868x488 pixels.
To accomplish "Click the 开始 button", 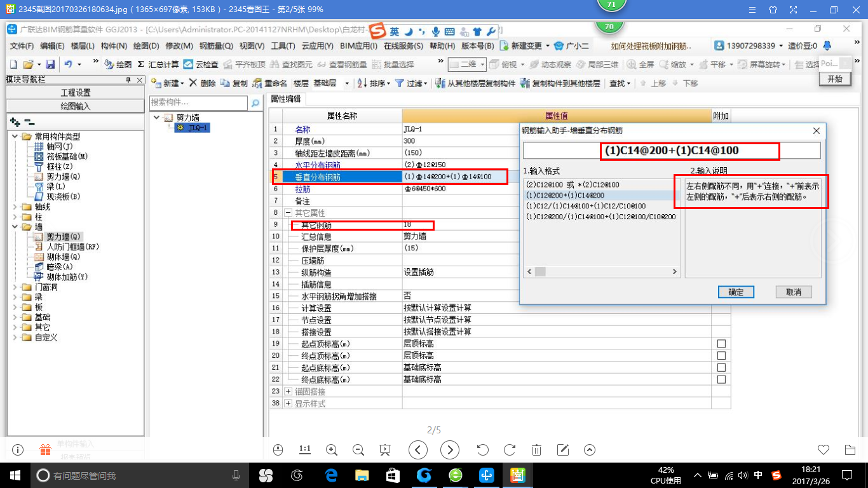I will click(835, 79).
